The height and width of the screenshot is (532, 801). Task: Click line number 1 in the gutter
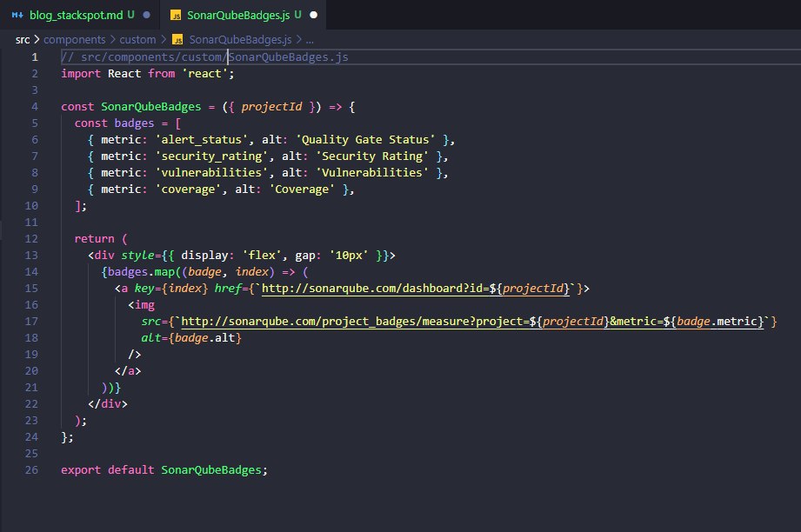point(35,57)
